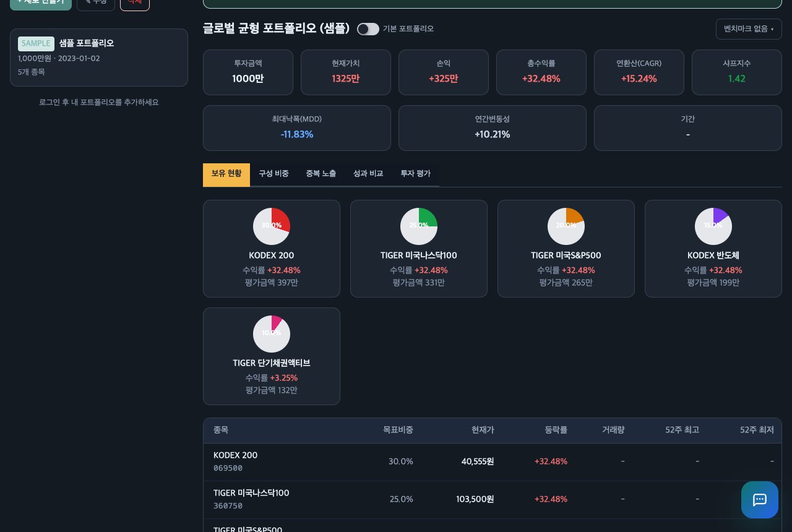The height and width of the screenshot is (532, 792).
Task: Click the 52주 최고 column header
Action: click(x=682, y=430)
